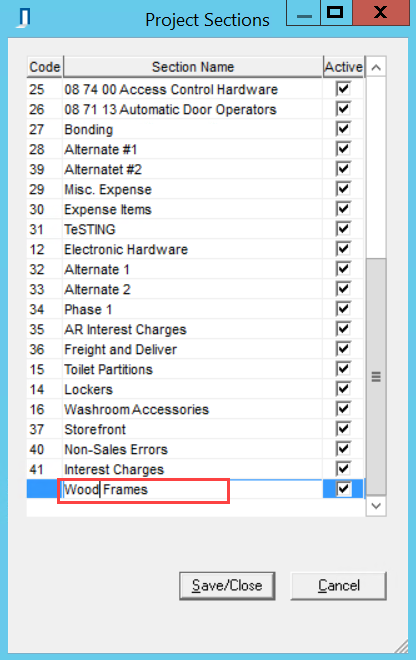
Task: Click the scroll up arrow
Action: tap(376, 67)
